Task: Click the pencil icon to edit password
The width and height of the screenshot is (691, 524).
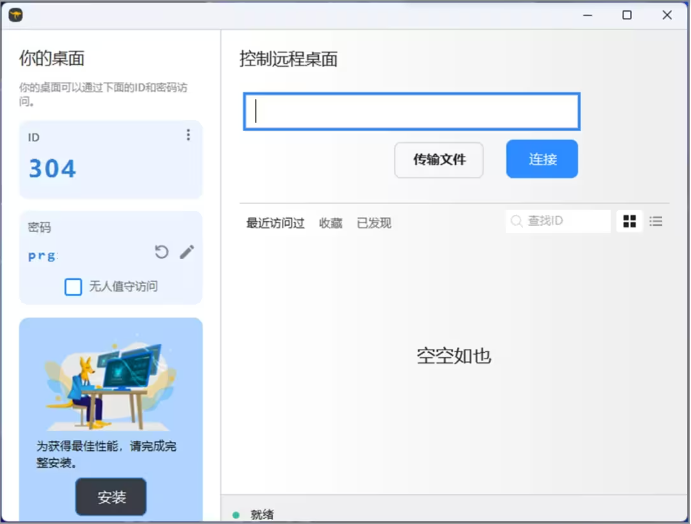Action: tap(187, 252)
